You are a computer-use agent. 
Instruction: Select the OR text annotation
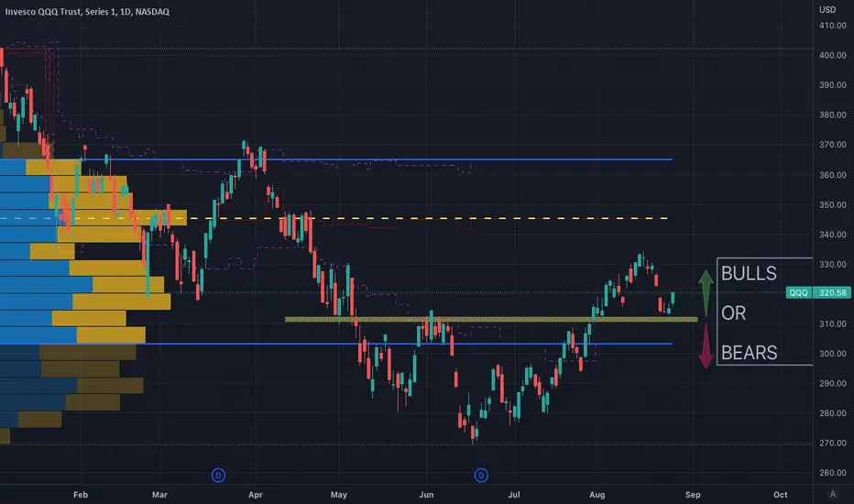(733, 312)
